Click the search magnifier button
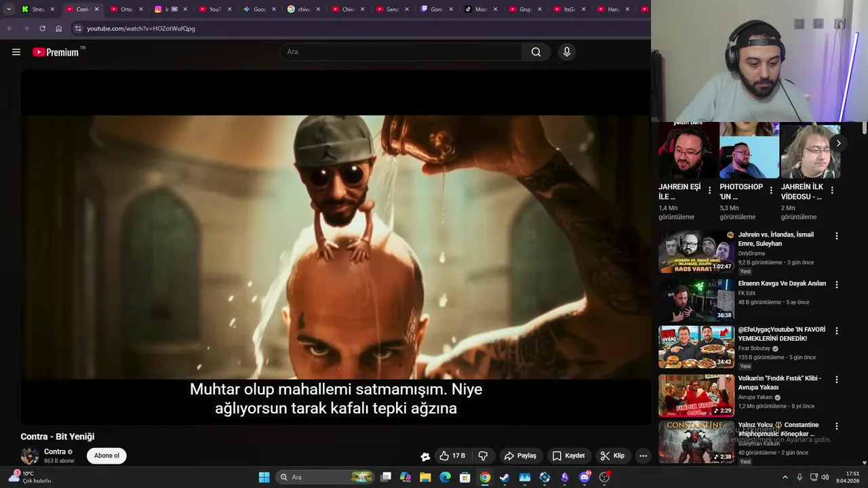 (536, 52)
